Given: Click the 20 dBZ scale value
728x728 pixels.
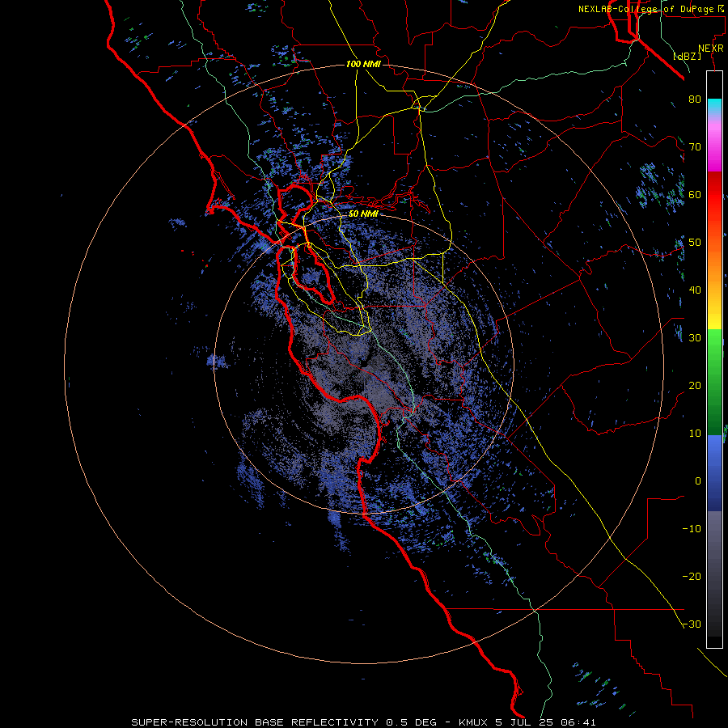Looking at the screenshot, I should [x=695, y=385].
